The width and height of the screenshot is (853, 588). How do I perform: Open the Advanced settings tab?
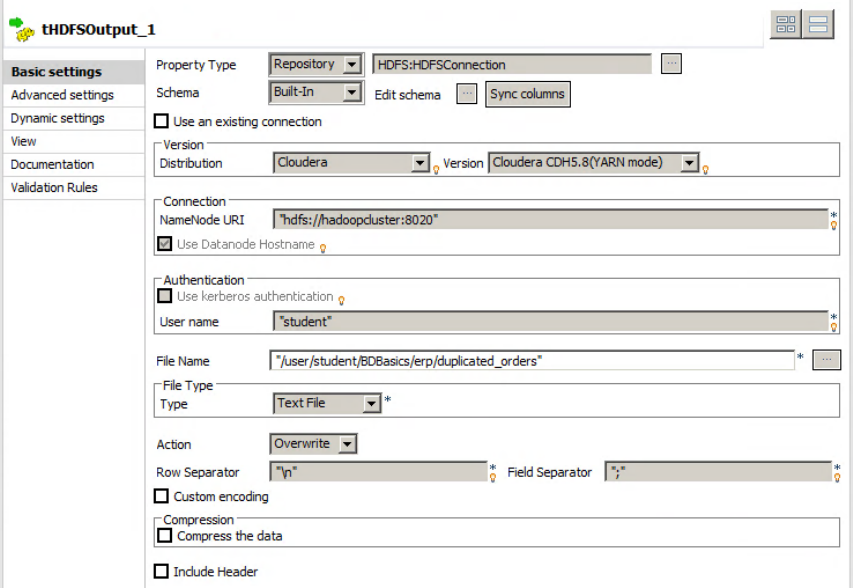coord(62,95)
